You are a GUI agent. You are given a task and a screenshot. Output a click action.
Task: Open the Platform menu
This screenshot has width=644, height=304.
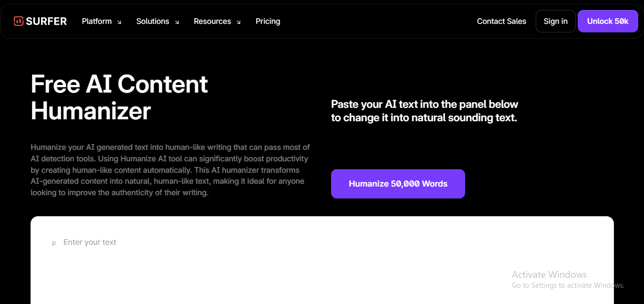click(x=96, y=21)
